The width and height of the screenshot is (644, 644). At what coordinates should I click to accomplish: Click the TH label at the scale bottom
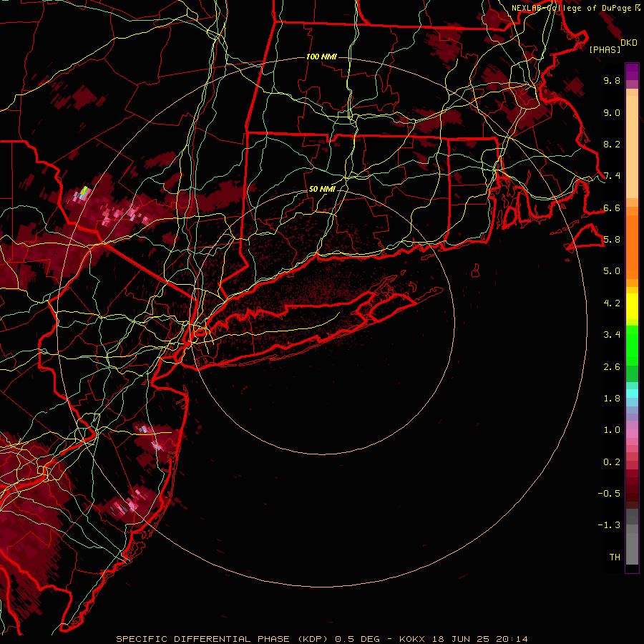pyautogui.click(x=615, y=557)
